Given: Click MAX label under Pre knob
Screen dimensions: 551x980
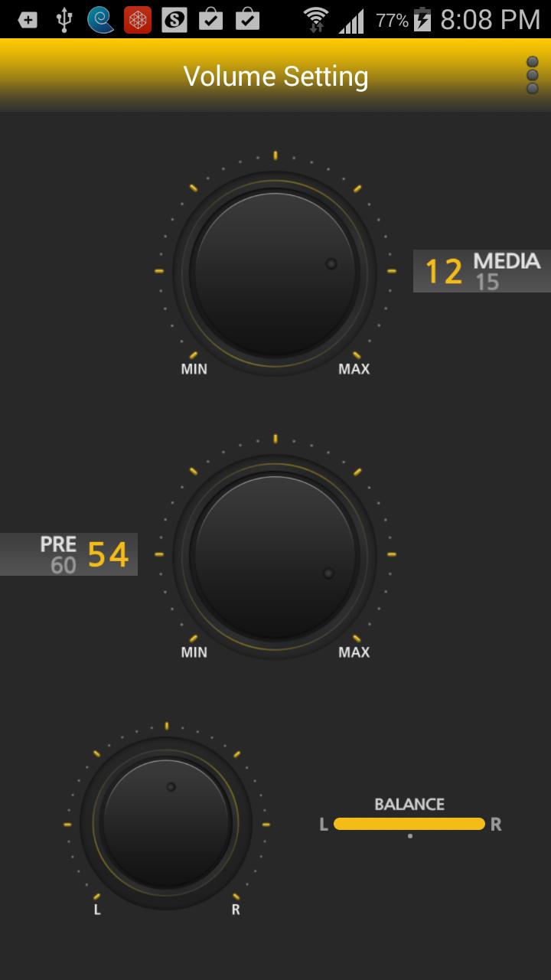Looking at the screenshot, I should pos(354,652).
